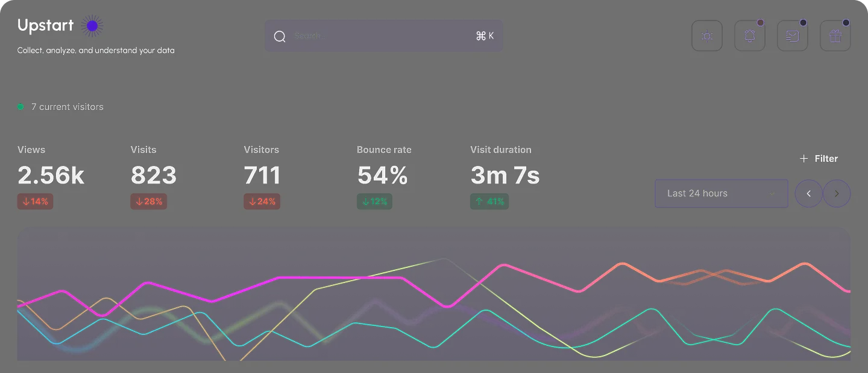Click the notification badge on the bell
The image size is (868, 373).
[760, 23]
